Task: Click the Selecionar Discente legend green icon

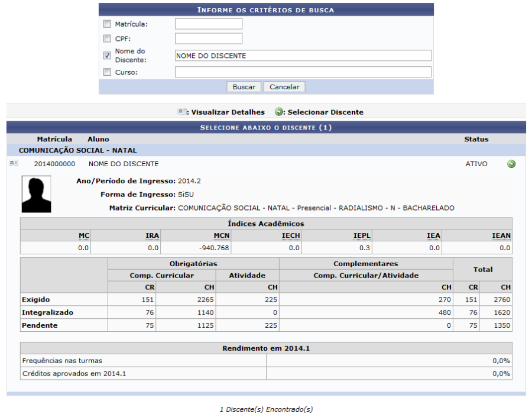Action: pos(279,112)
